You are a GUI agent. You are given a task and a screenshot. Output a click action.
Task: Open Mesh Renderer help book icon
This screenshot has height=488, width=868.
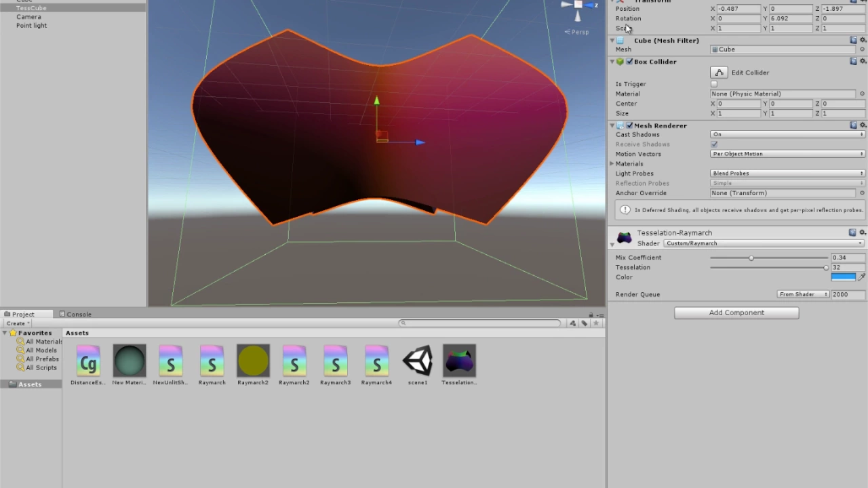click(x=854, y=125)
